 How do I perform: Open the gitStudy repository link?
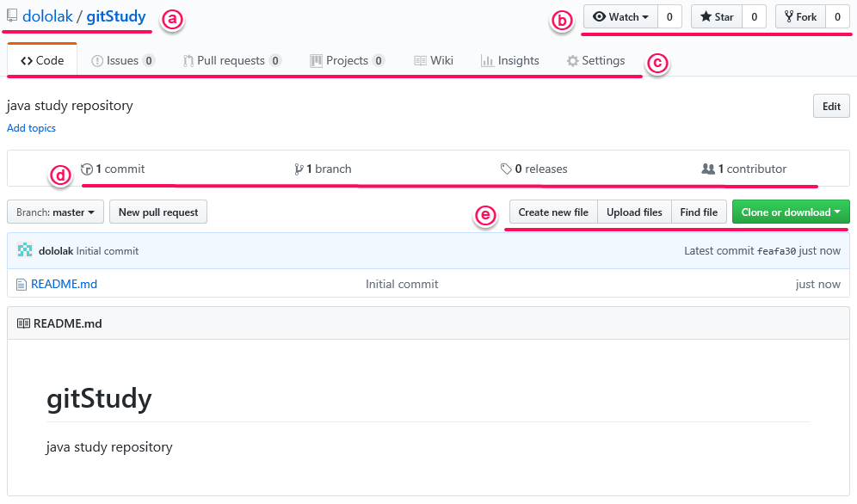pos(116,16)
